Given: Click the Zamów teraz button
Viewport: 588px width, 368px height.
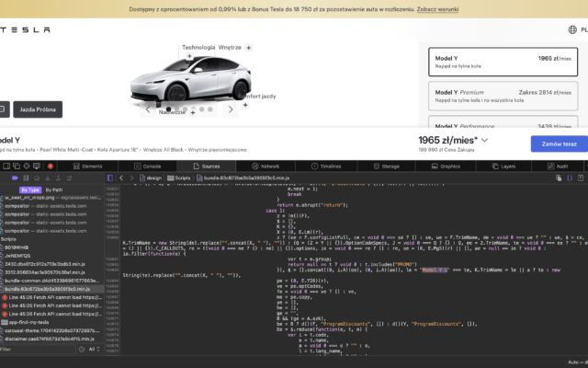Looking at the screenshot, I should [560, 144].
